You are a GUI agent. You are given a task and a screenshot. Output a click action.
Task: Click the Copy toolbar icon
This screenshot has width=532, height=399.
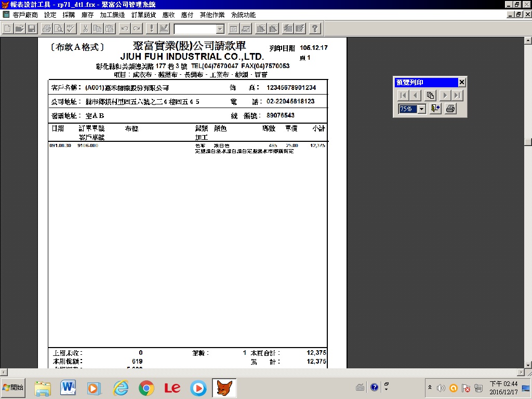[x=97, y=29]
